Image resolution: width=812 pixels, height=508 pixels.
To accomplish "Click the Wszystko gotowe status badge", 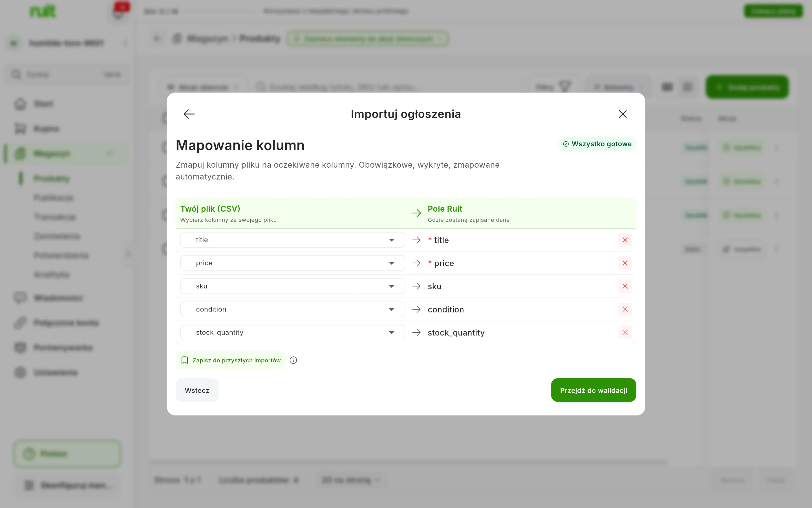I will [x=597, y=144].
